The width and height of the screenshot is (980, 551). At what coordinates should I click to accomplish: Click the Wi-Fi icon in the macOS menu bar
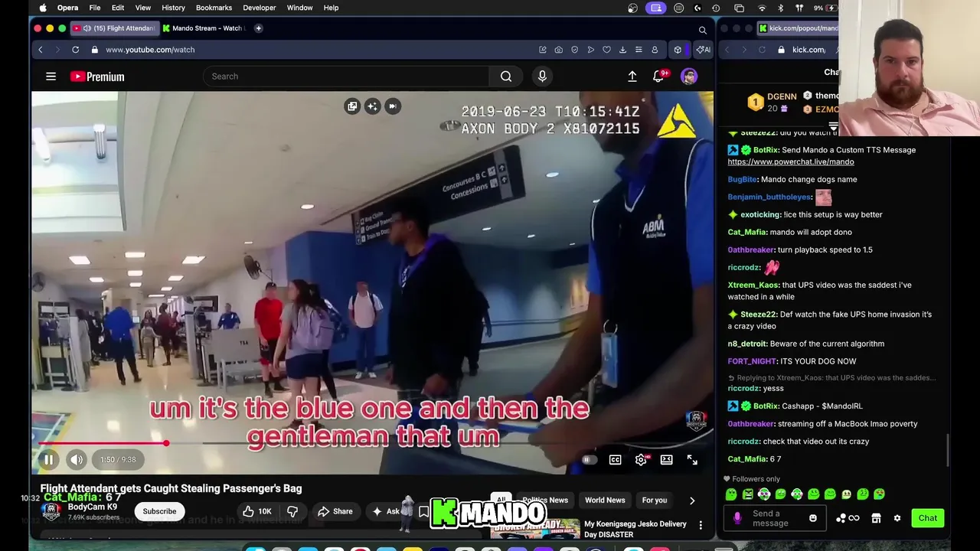pyautogui.click(x=762, y=8)
